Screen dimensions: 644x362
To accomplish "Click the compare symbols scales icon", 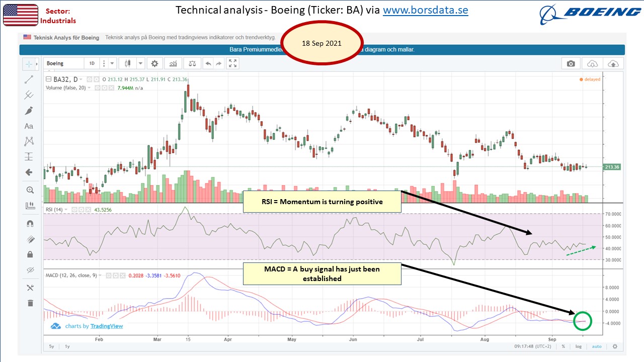I will (192, 63).
